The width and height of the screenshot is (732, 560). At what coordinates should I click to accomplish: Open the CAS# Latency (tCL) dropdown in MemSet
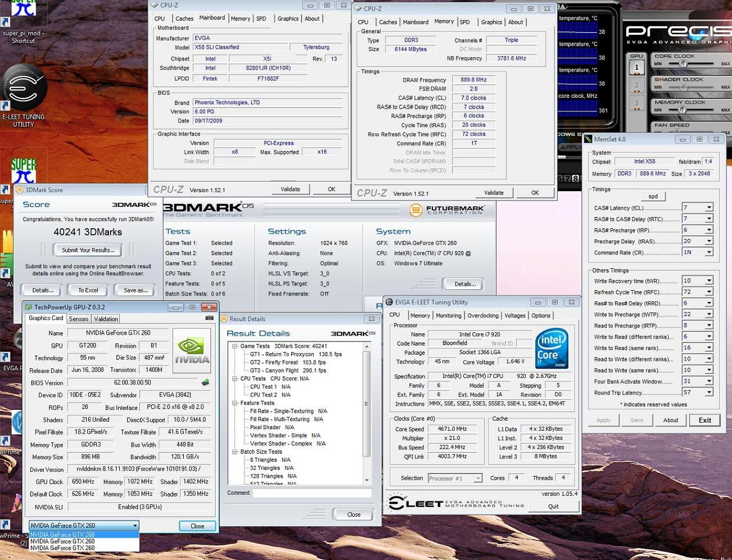coord(709,207)
